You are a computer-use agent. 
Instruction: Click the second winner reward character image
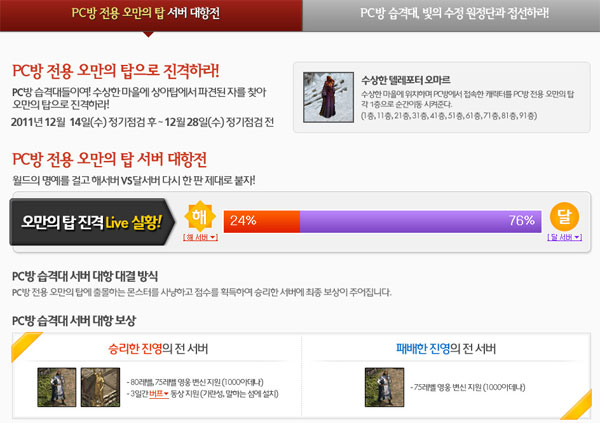(93, 386)
